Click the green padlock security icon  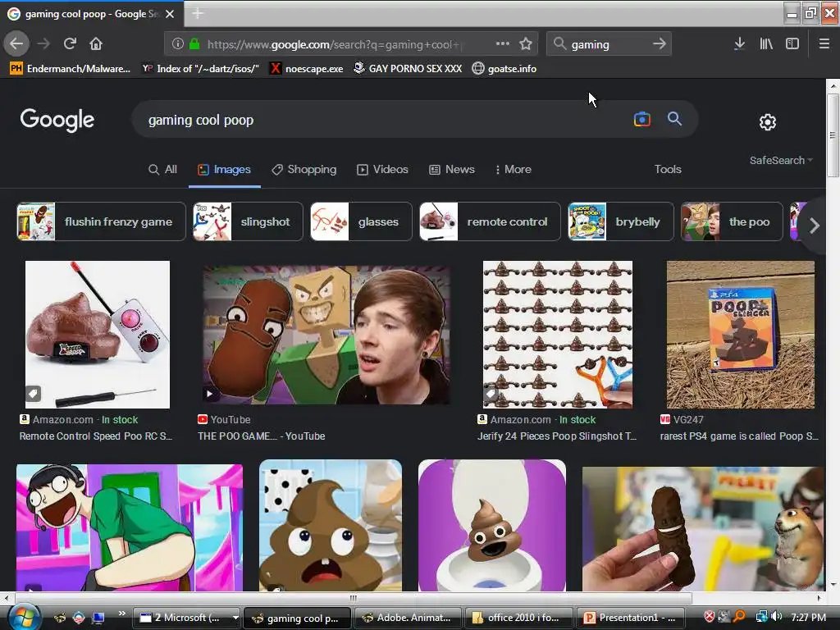coord(194,44)
